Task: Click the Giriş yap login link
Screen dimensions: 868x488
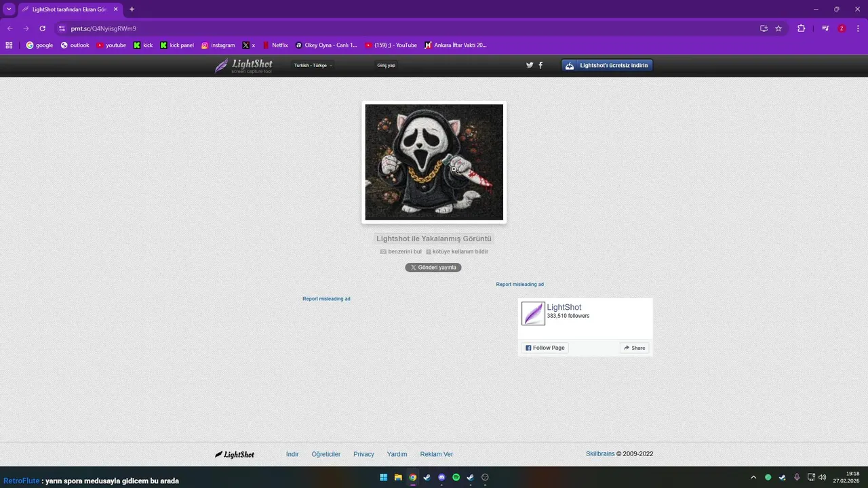Action: coord(387,66)
